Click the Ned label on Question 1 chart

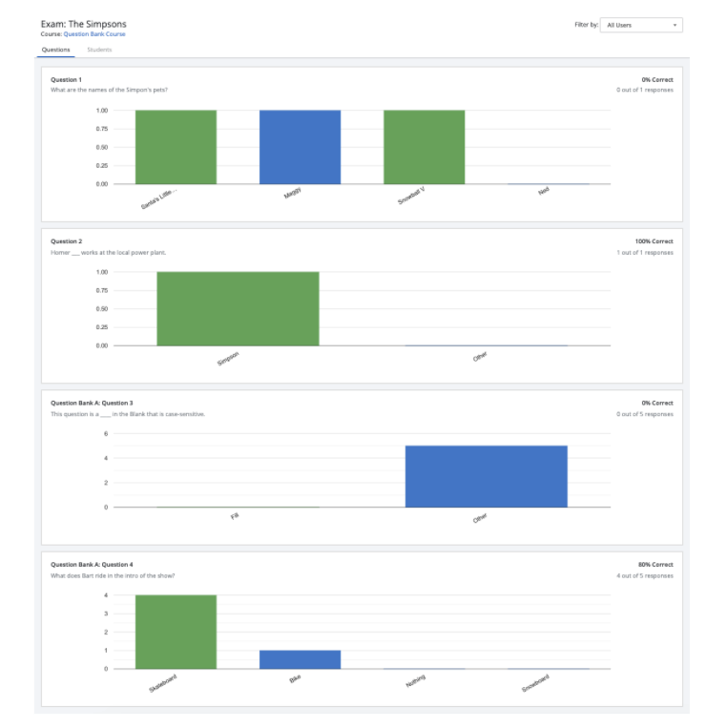(544, 191)
